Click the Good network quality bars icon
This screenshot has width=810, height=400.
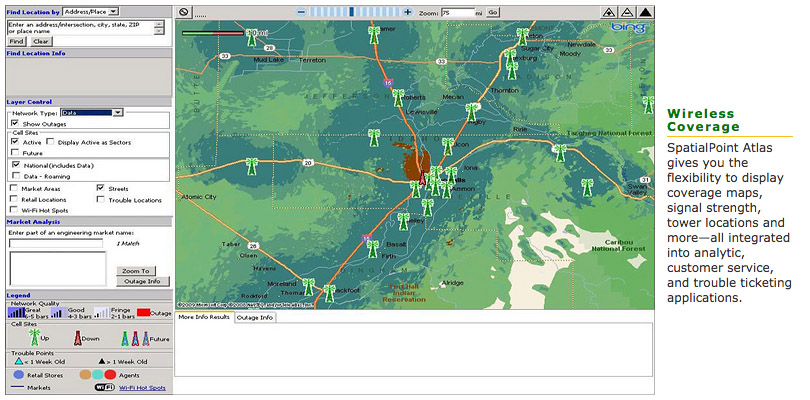[x=59, y=312]
